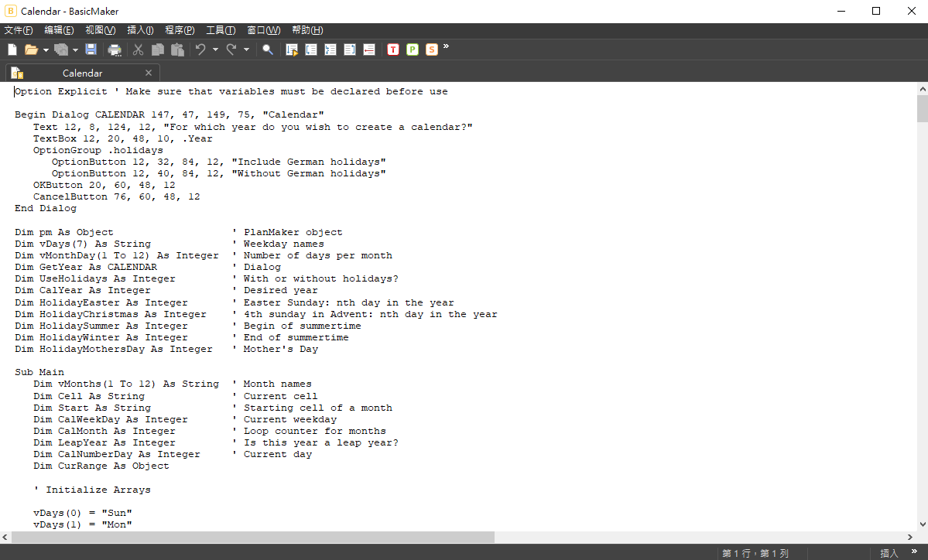The height and width of the screenshot is (560, 928).
Task: Paste using the clipboard icon
Action: coord(177,50)
